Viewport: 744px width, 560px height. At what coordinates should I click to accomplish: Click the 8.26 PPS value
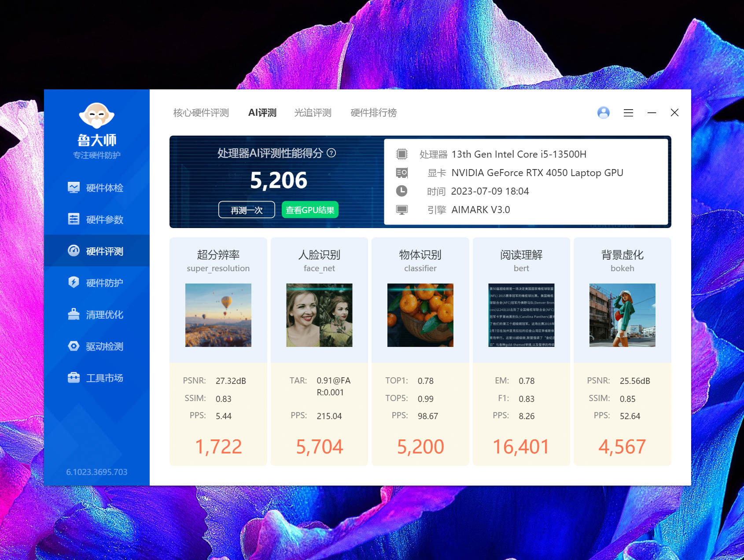[527, 416]
